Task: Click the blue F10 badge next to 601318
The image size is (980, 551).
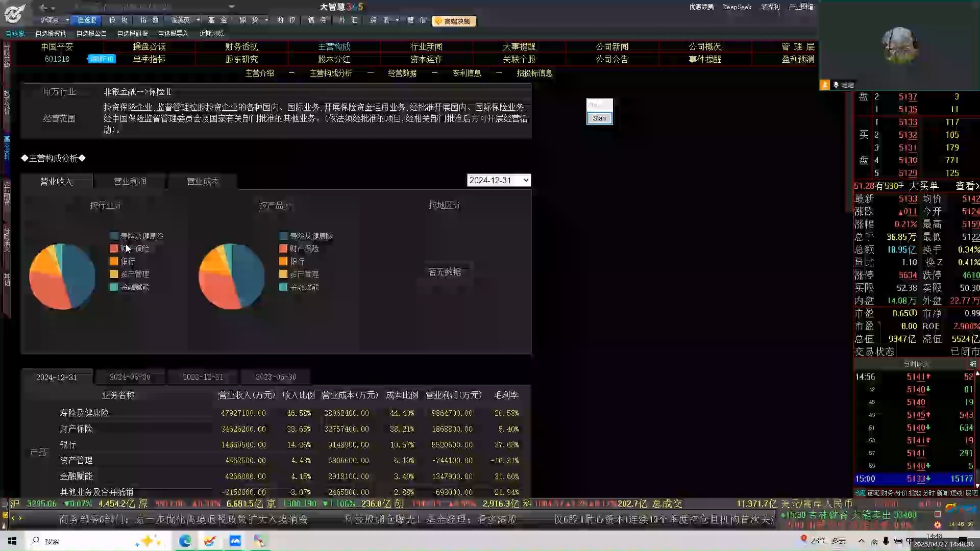Action: point(102,59)
